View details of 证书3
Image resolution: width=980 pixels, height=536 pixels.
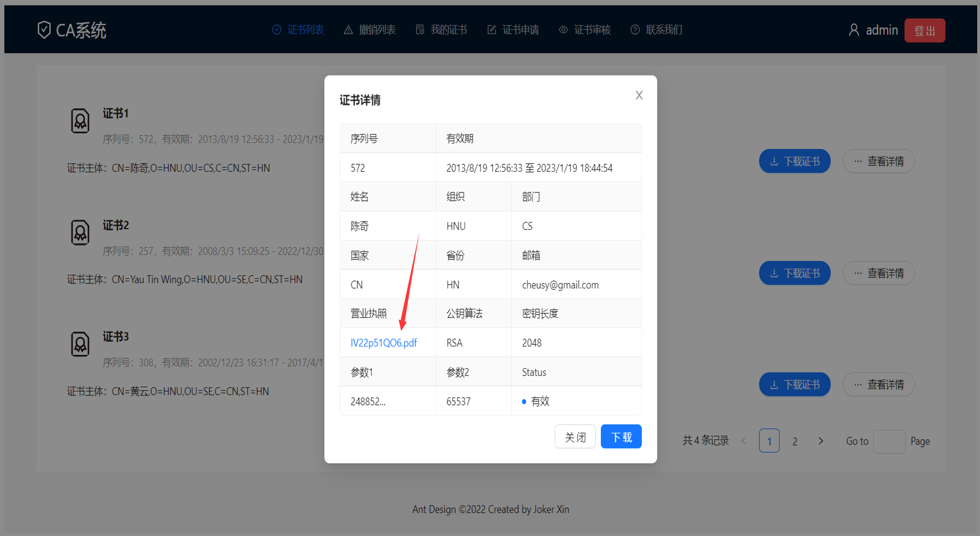click(878, 384)
